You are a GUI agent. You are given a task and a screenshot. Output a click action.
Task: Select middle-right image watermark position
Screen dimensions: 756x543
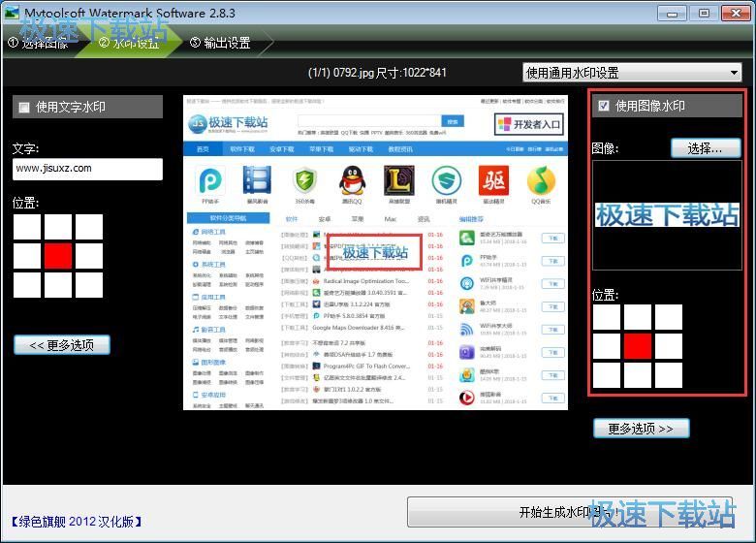coord(669,346)
